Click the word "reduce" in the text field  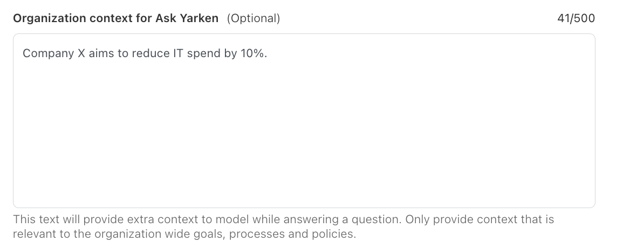pos(148,54)
